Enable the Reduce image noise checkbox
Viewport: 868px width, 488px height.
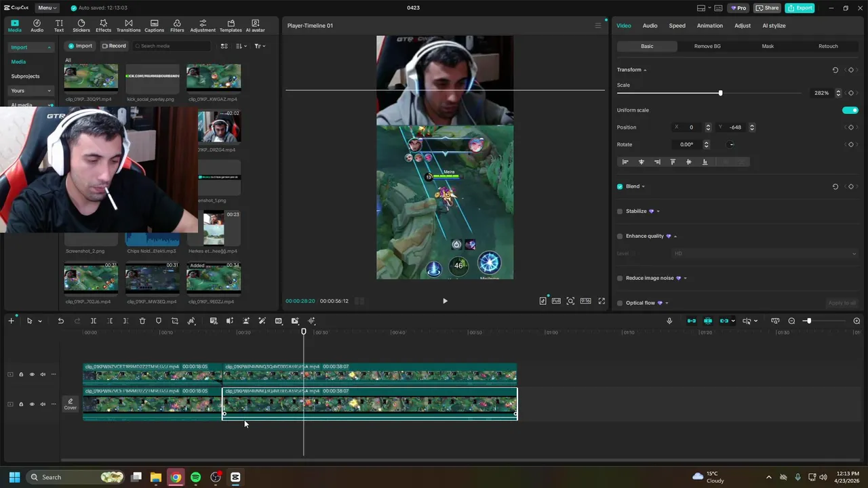pos(620,278)
